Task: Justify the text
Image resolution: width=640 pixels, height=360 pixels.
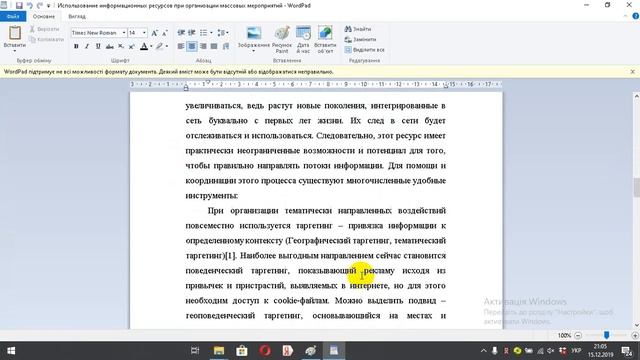Action: [214, 47]
